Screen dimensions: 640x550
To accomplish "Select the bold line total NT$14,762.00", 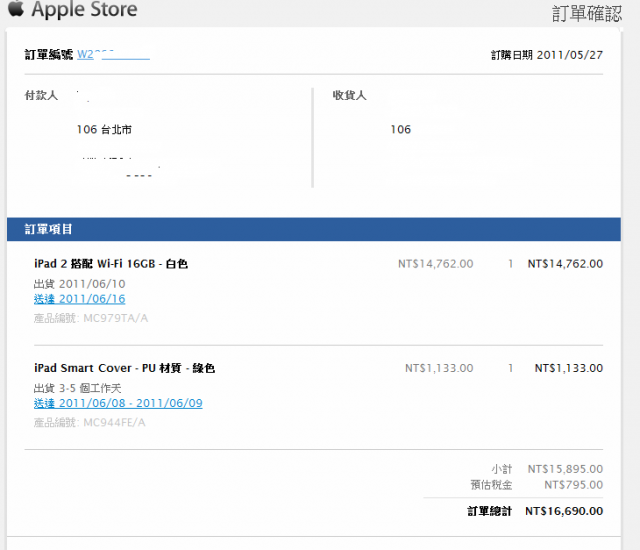I will pyautogui.click(x=565, y=264).
